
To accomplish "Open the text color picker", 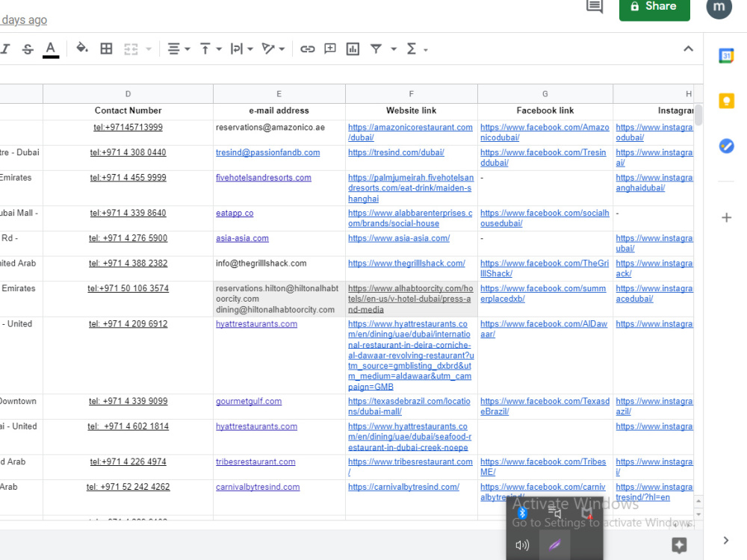I will (51, 49).
